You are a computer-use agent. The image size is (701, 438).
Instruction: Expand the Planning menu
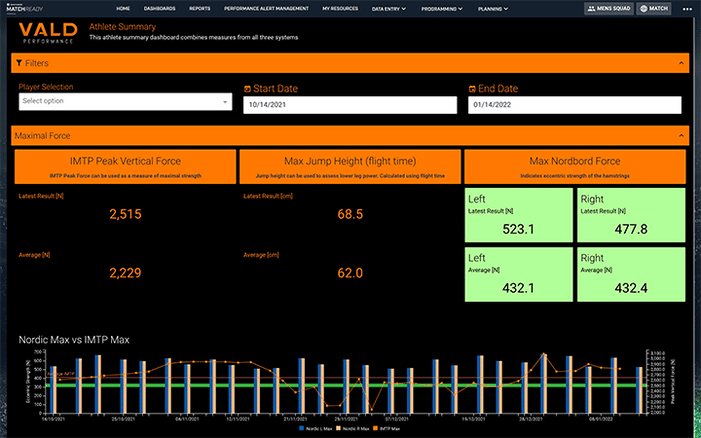tap(493, 8)
